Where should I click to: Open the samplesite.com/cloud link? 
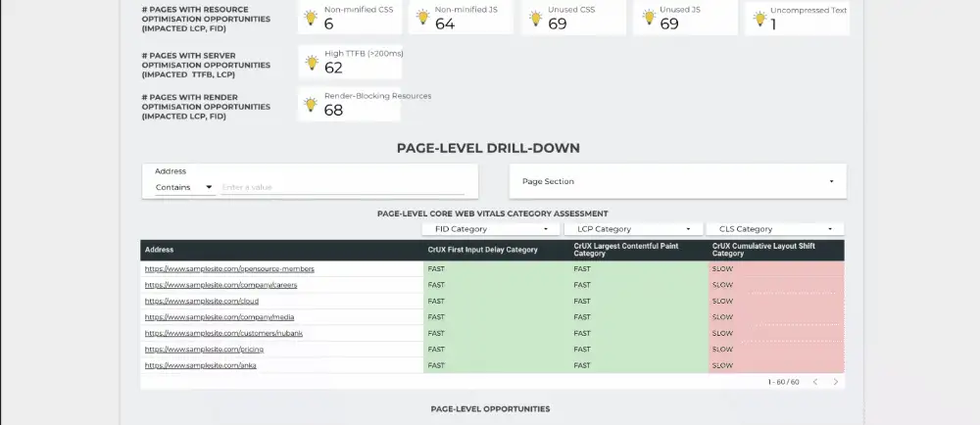pyautogui.click(x=201, y=302)
